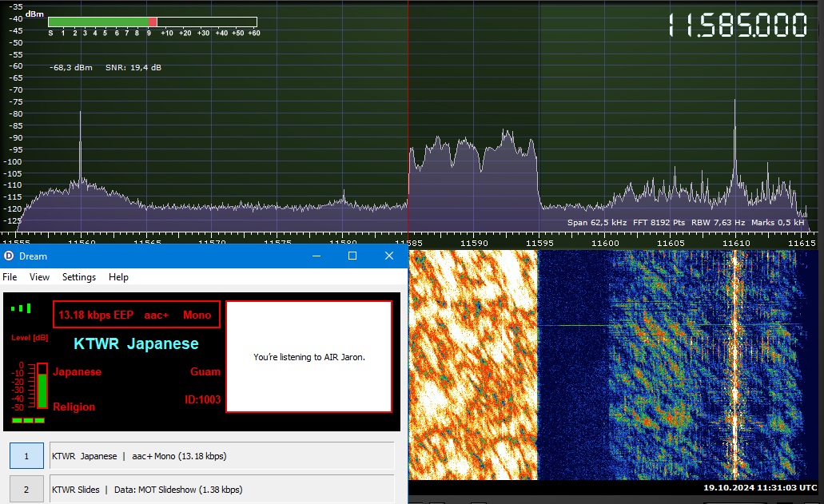Click the S-meter signal strength bar
Screen dimensions: 824x504
(153, 22)
